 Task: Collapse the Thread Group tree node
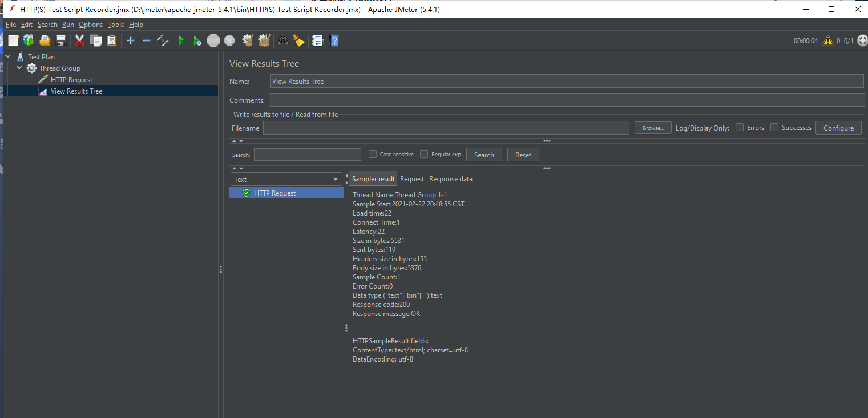(19, 68)
